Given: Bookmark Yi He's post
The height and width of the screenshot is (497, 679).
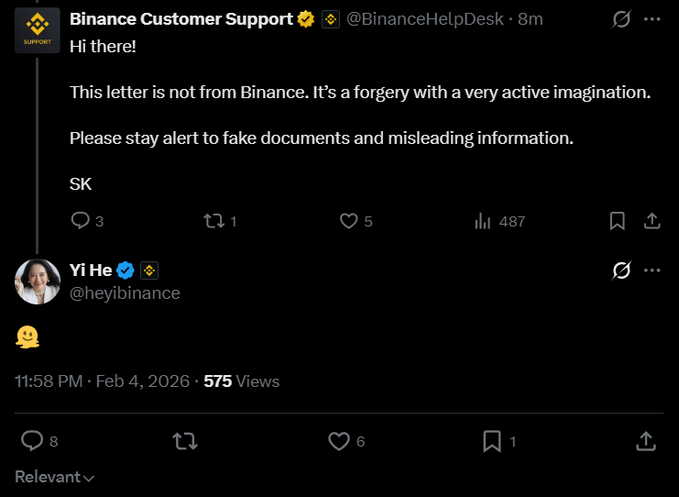Looking at the screenshot, I should [x=492, y=440].
